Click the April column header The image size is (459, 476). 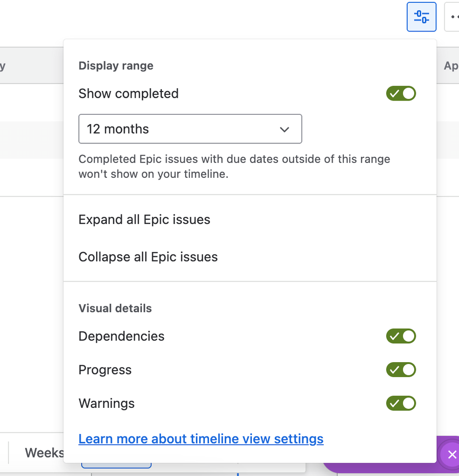pyautogui.click(x=450, y=65)
